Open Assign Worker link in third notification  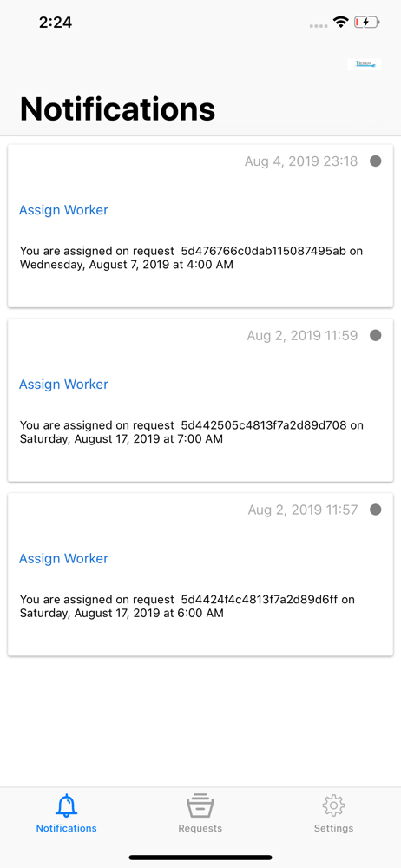(x=63, y=558)
